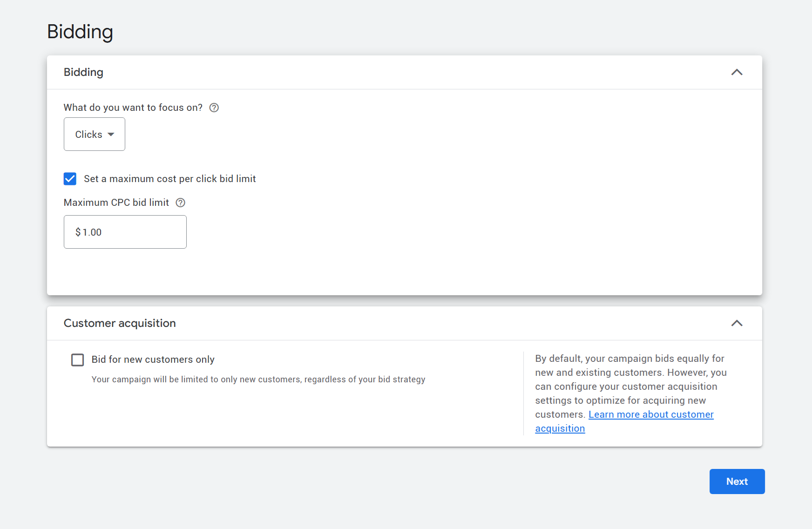Screen dimensions: 812x529
Task: Click the 'Bid for new customers only' label
Action: 153,359
